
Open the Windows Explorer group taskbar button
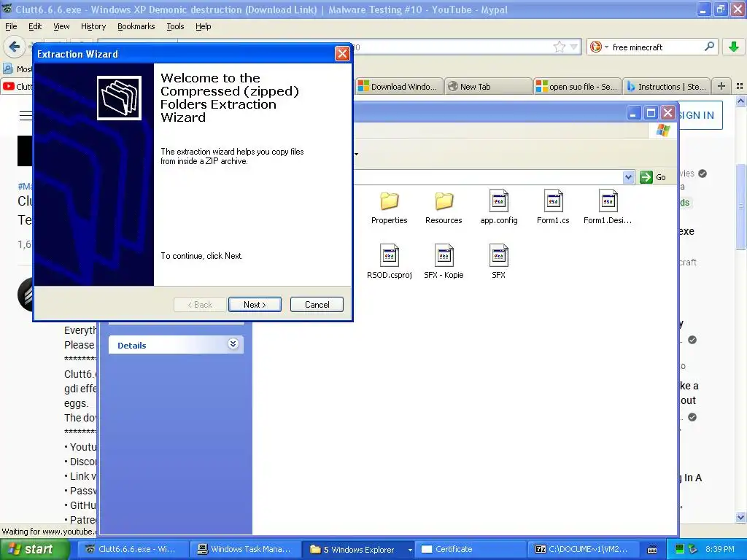357,549
